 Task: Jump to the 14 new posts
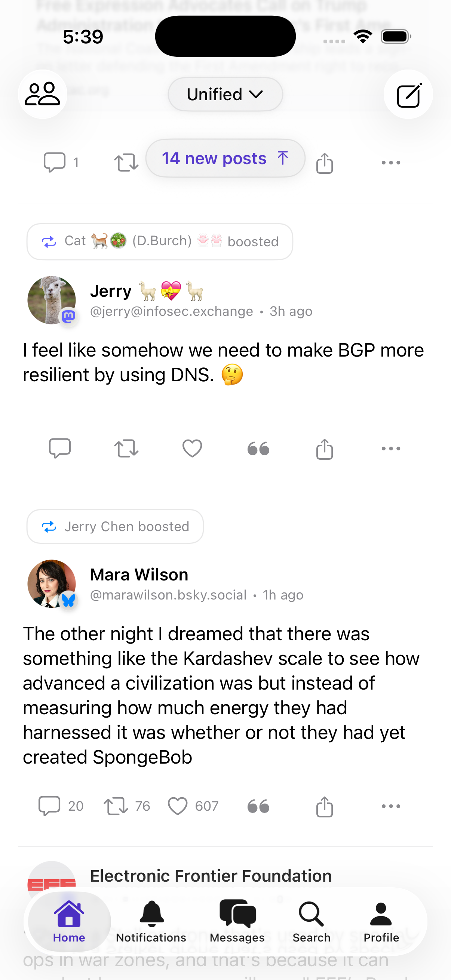click(225, 158)
